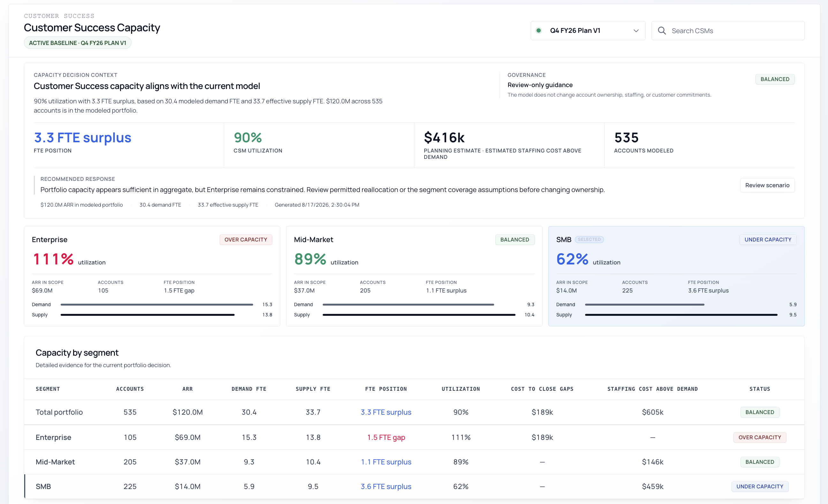Click the Mid-Market Supply progress bar
The image size is (828, 504).
point(419,315)
